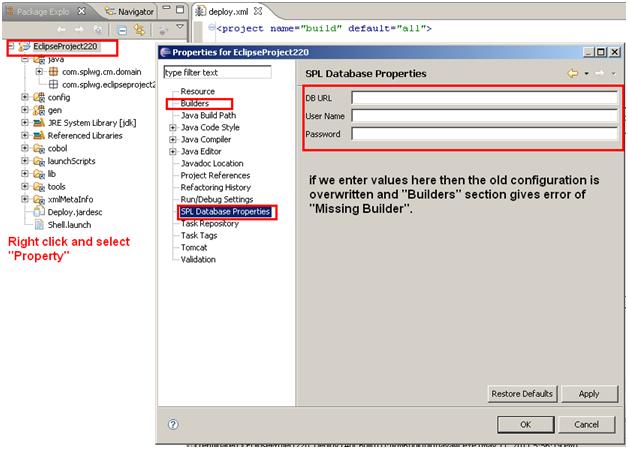Click the config source folder icon
The image size is (628, 449).
pyautogui.click(x=39, y=97)
